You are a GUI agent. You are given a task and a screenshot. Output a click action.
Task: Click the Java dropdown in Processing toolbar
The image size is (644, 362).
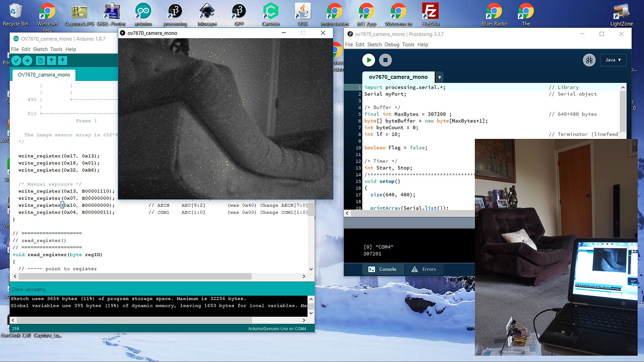(x=613, y=60)
